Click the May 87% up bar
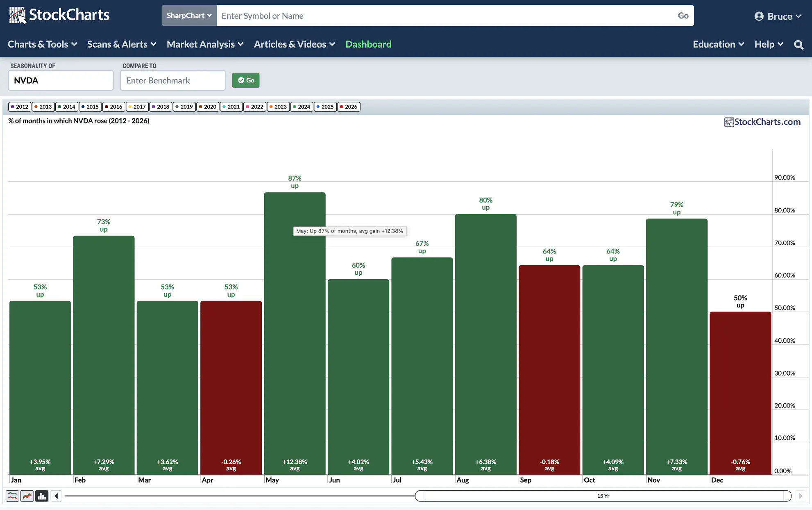The width and height of the screenshot is (812, 510). 295,333
